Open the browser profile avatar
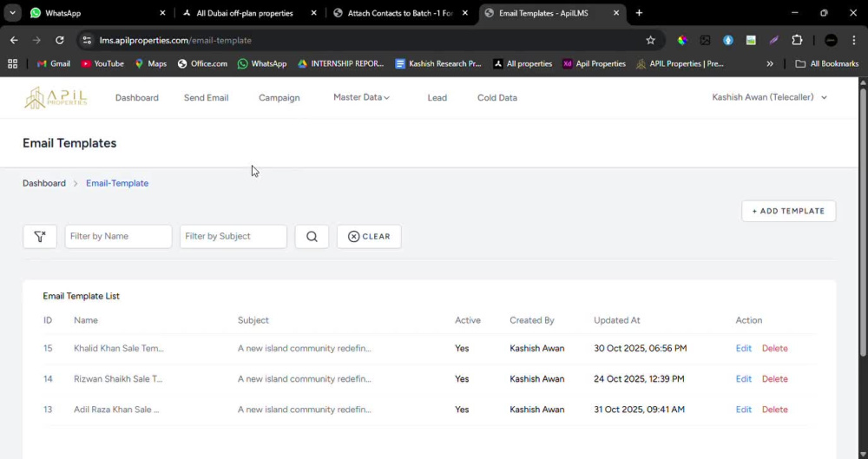868x459 pixels. coord(831,40)
